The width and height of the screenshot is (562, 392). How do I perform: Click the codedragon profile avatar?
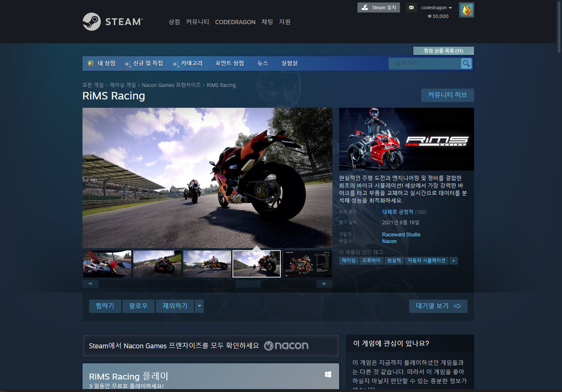(466, 10)
